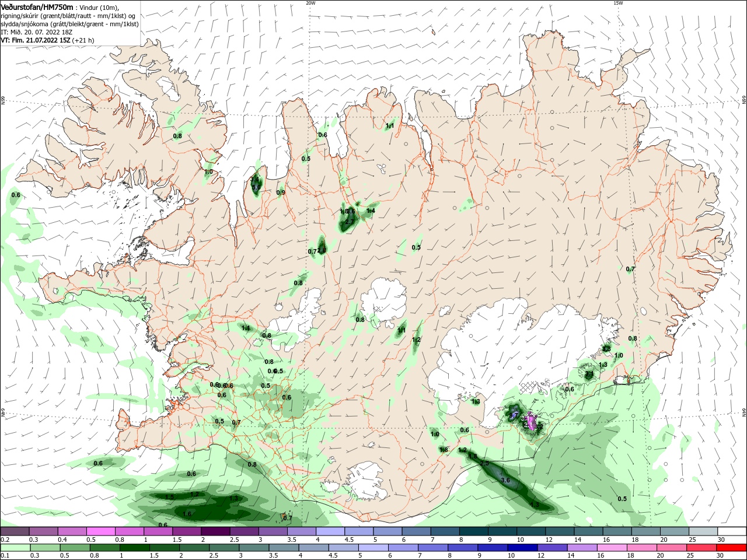This screenshot has width=747, height=560.
Task: Click the 'slydda/snjókoma' legend description line
Action: click(x=70, y=24)
